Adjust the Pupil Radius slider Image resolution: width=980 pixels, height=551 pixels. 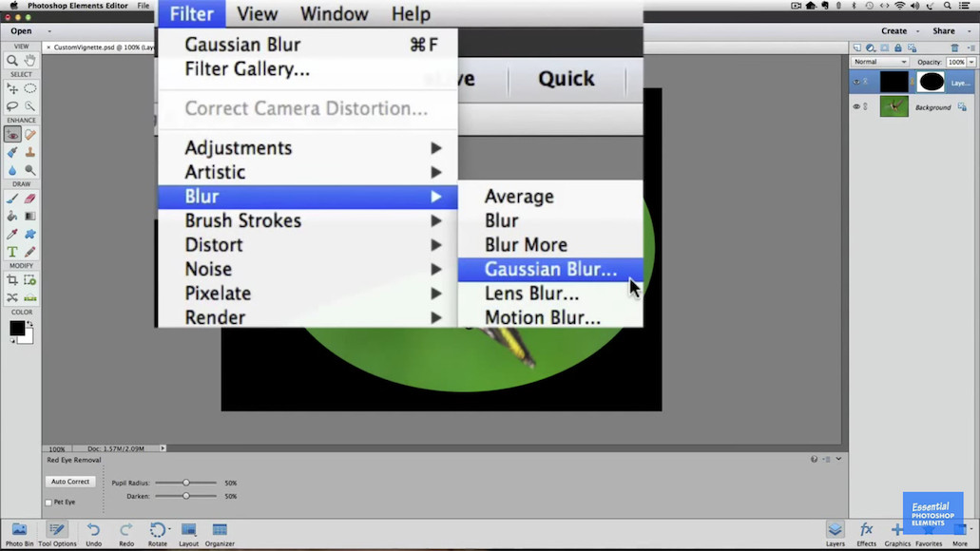(x=185, y=483)
